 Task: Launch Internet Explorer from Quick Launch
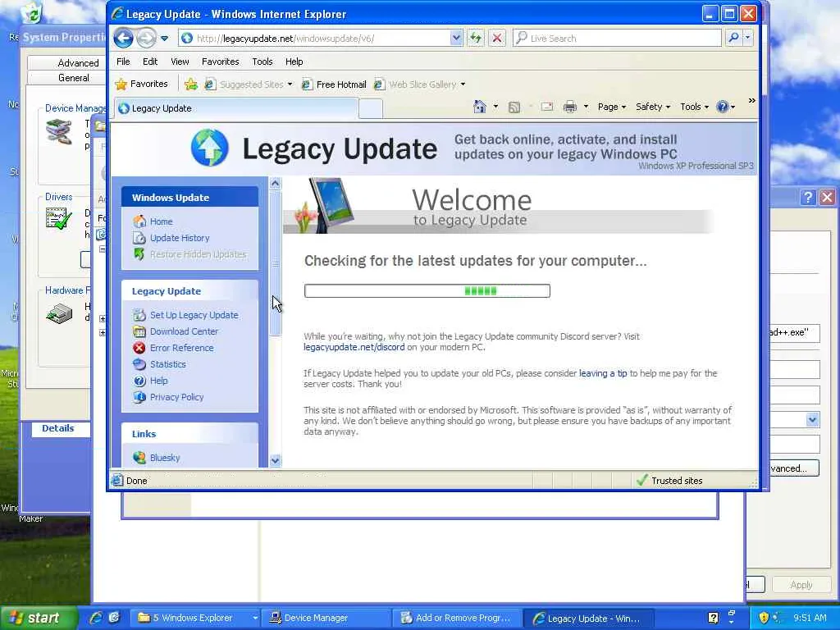click(x=96, y=618)
